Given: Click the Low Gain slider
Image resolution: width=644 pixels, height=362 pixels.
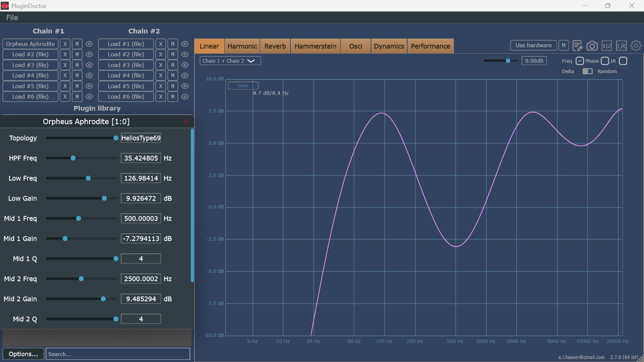Looking at the screenshot, I should coord(82,198).
